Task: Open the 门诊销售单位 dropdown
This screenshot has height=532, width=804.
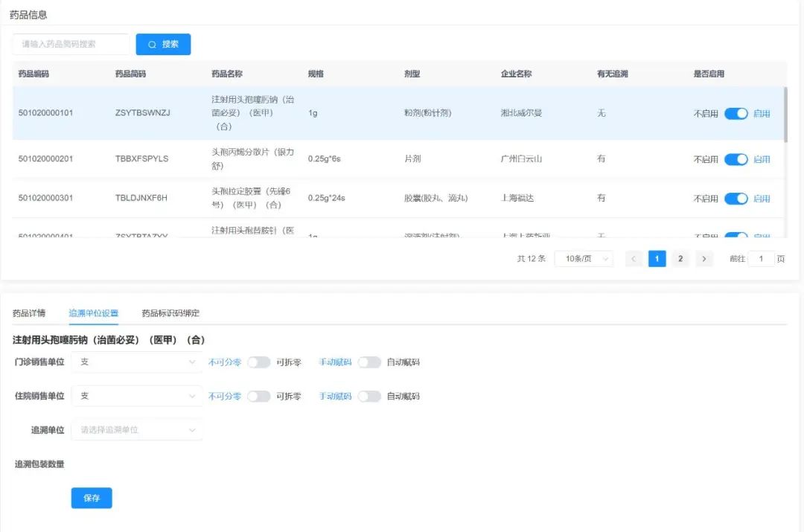Action: click(136, 362)
